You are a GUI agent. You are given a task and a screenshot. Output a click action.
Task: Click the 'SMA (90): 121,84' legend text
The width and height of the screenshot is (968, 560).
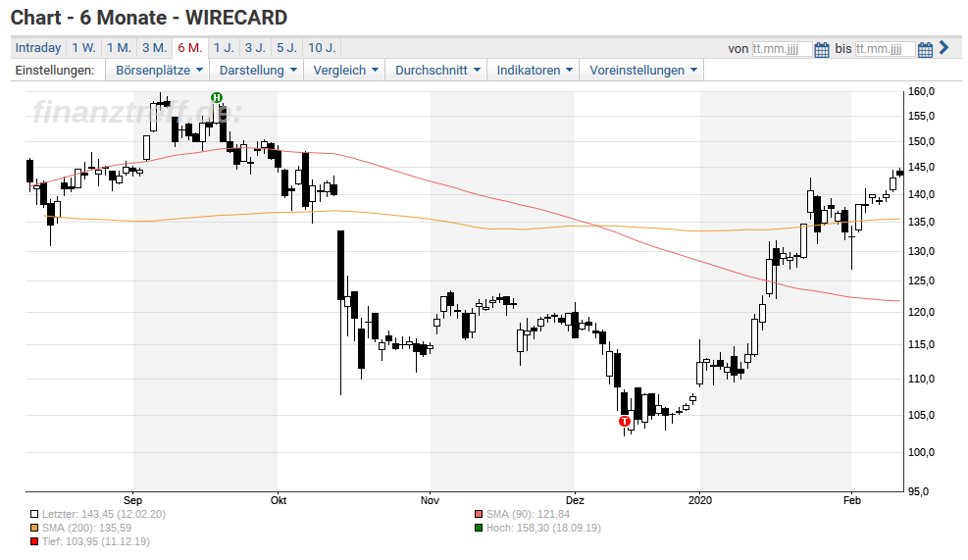pos(528,514)
